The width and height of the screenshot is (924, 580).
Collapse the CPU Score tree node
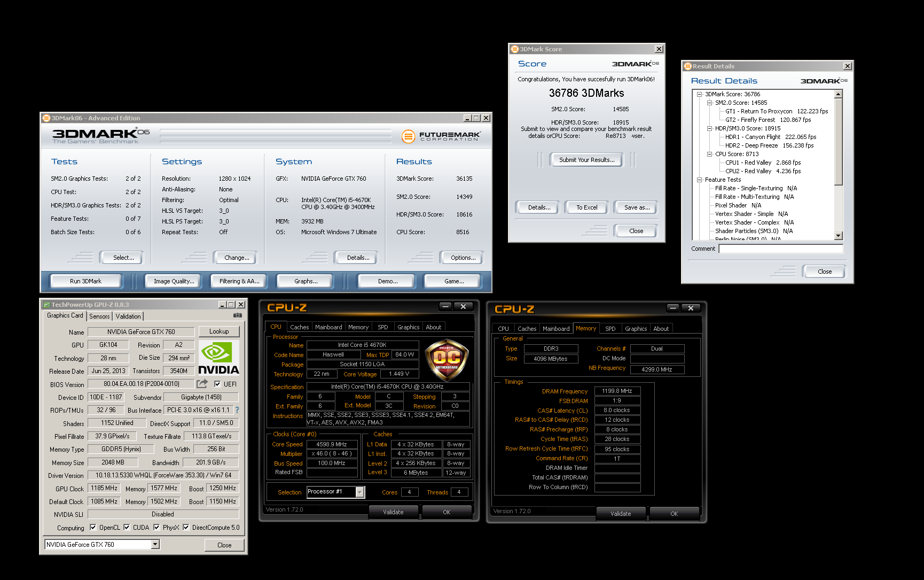point(709,154)
